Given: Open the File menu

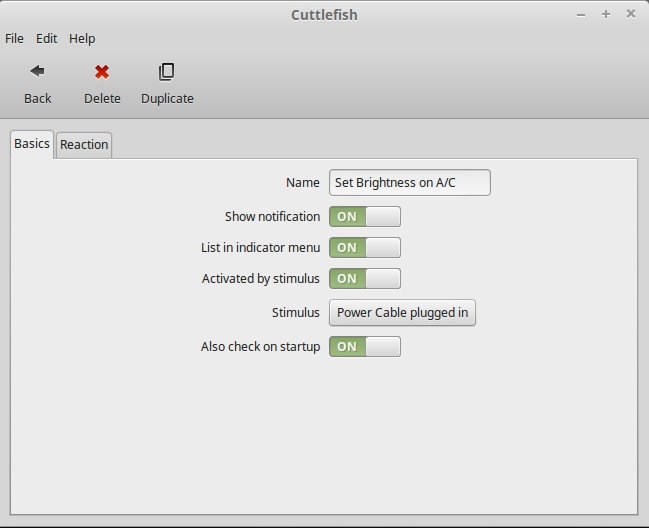Looking at the screenshot, I should [14, 38].
